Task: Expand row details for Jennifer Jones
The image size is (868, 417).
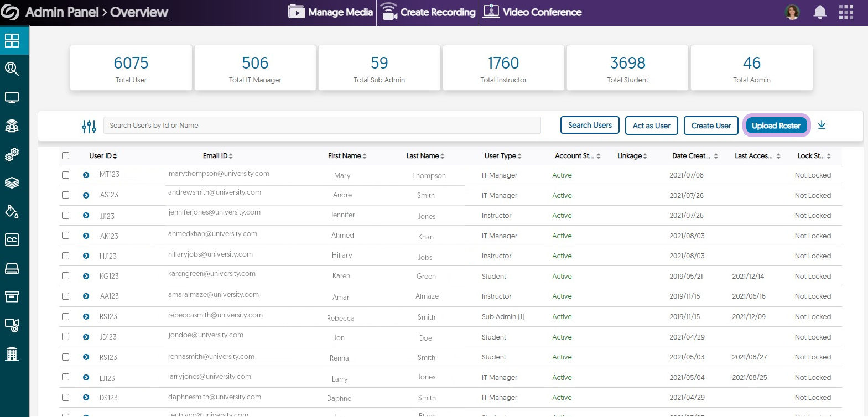Action: point(86,216)
